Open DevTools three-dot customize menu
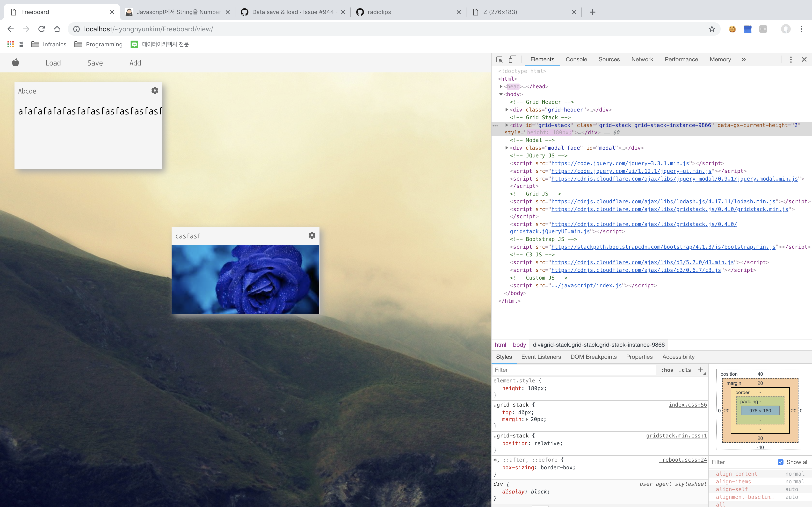This screenshot has width=812, height=507. pyautogui.click(x=790, y=59)
